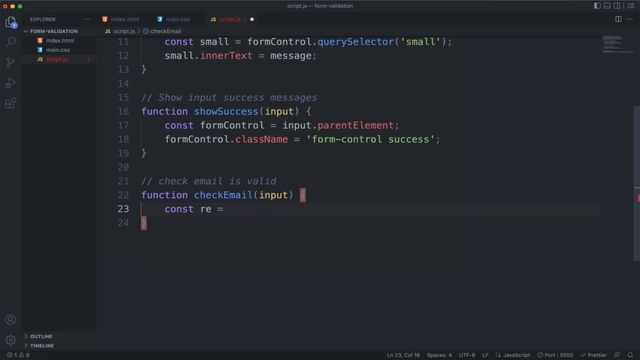Image resolution: width=640 pixels, height=360 pixels.
Task: Toggle the secondary side bar
Action: point(617,6)
